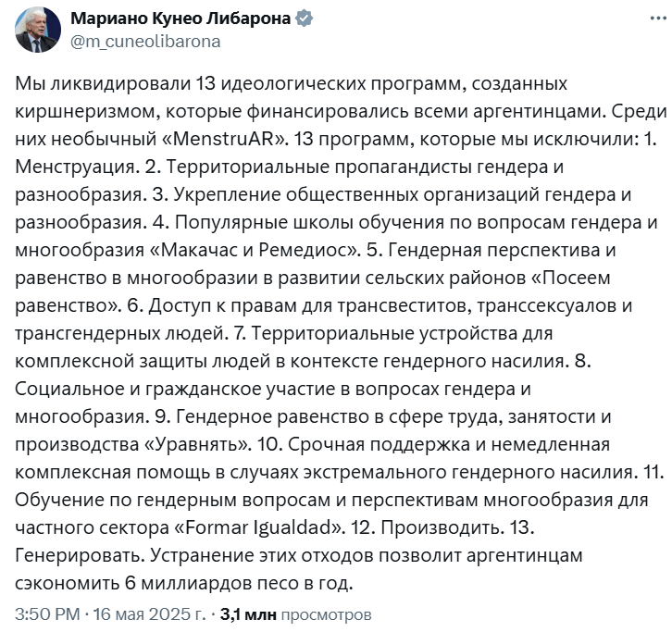Open Мариано Кунео Либарона's profile avatar

click(x=38, y=30)
